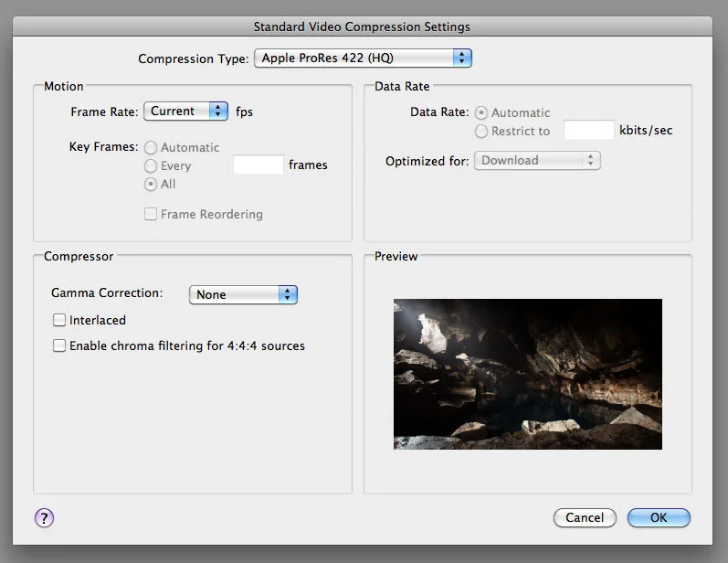Viewport: 728px width, 563px height.
Task: Open the Compression Type dropdown
Action: tap(363, 58)
